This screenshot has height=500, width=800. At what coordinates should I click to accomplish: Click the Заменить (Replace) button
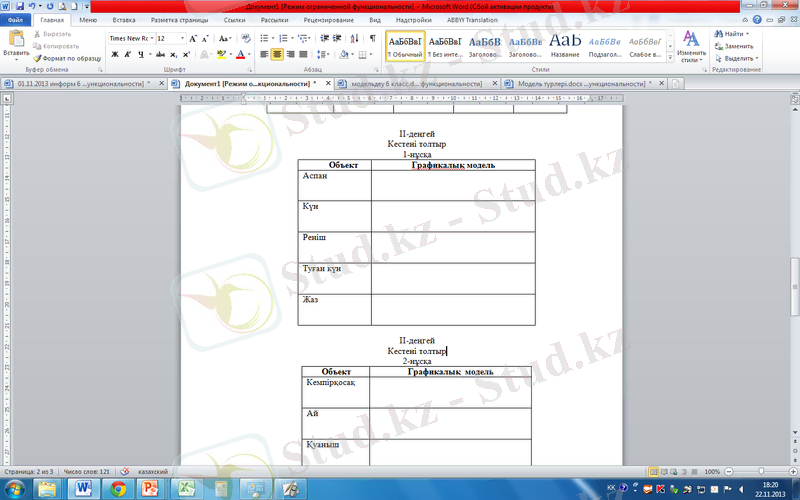(738, 46)
